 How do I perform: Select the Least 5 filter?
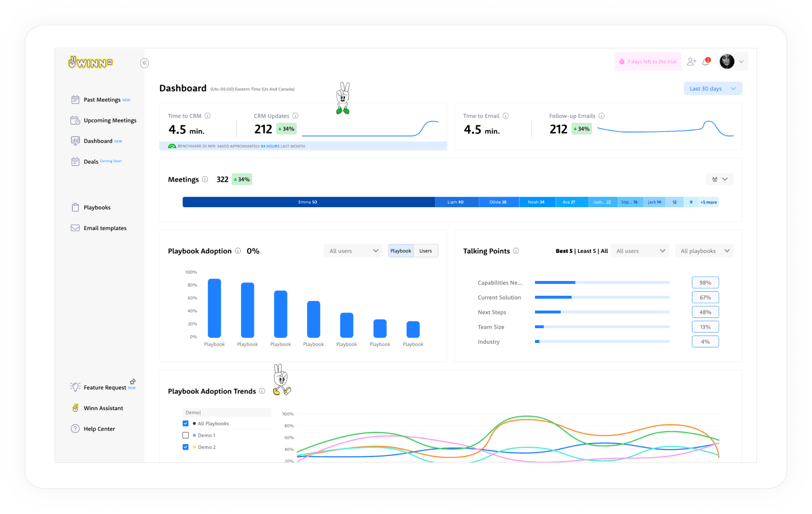click(x=586, y=251)
